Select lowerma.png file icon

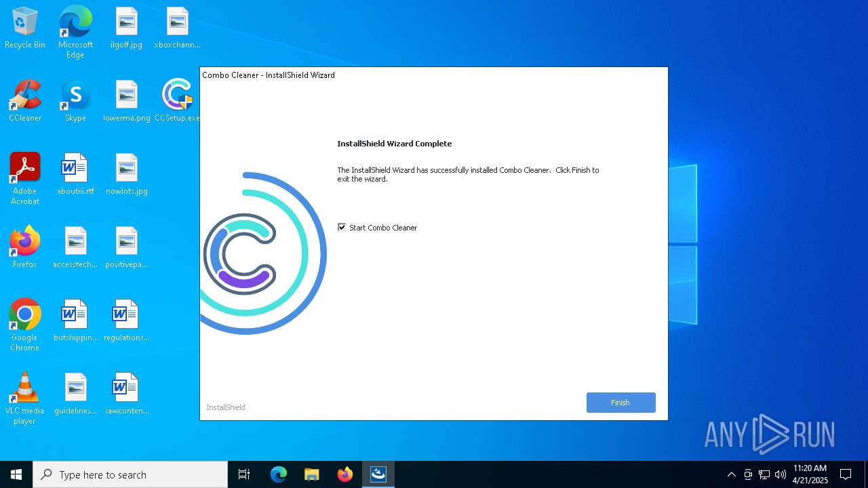(x=127, y=102)
